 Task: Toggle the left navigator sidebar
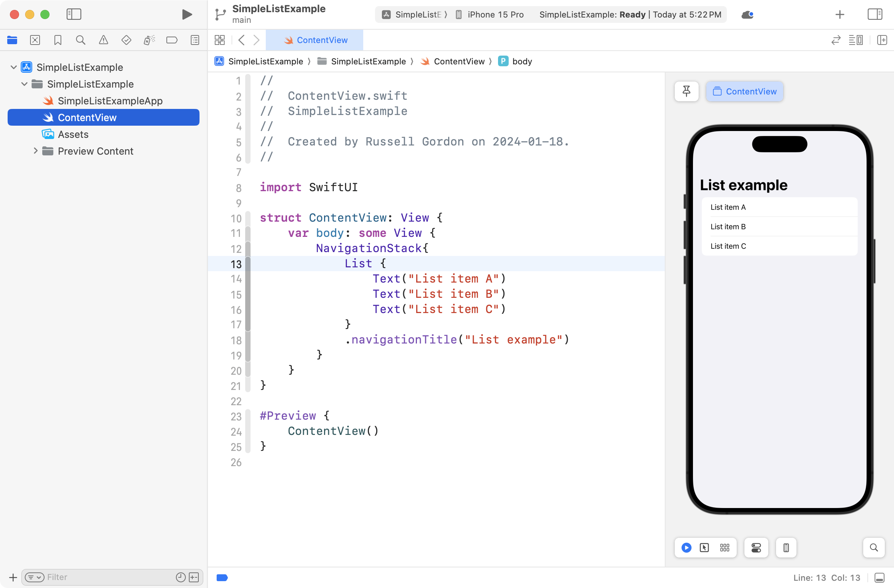[74, 14]
